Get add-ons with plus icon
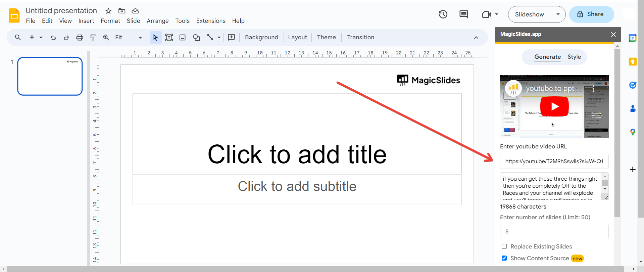The width and height of the screenshot is (644, 272). coord(633,169)
